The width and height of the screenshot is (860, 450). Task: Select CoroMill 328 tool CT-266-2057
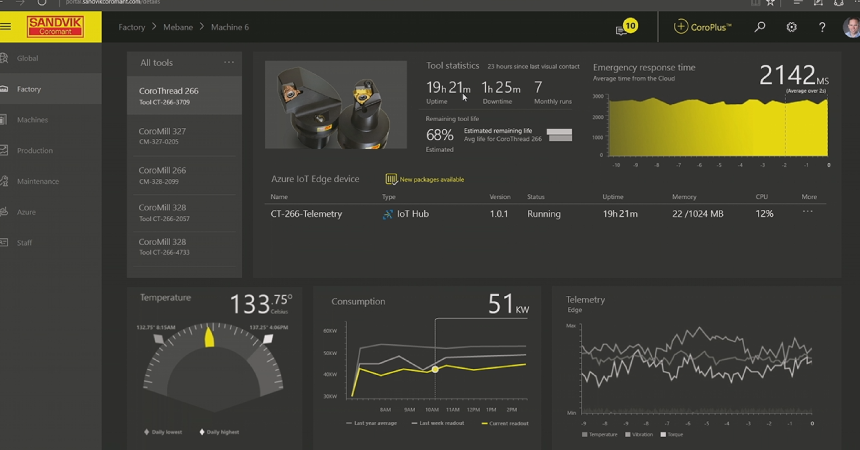click(x=184, y=212)
